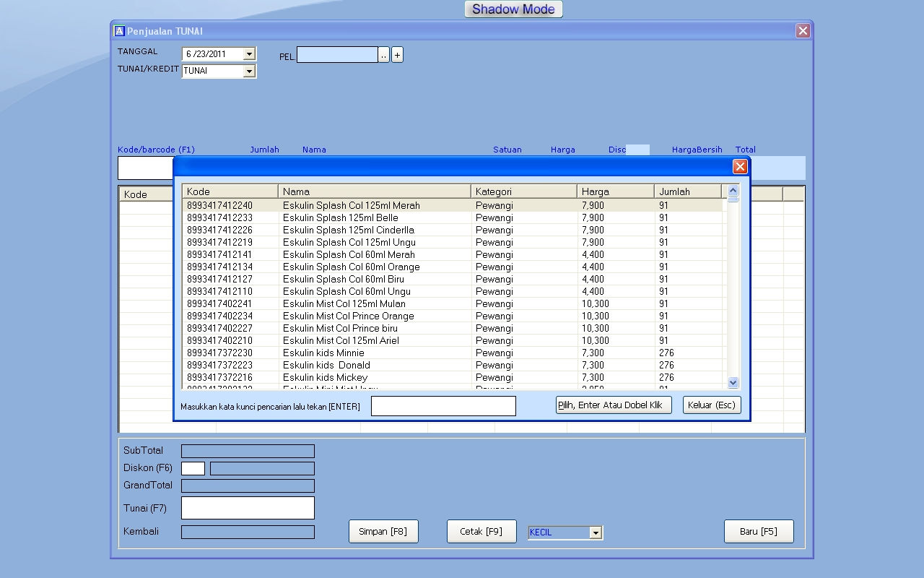Click the product list scroll up arrow
Screen dimensions: 924x578
pyautogui.click(x=733, y=191)
